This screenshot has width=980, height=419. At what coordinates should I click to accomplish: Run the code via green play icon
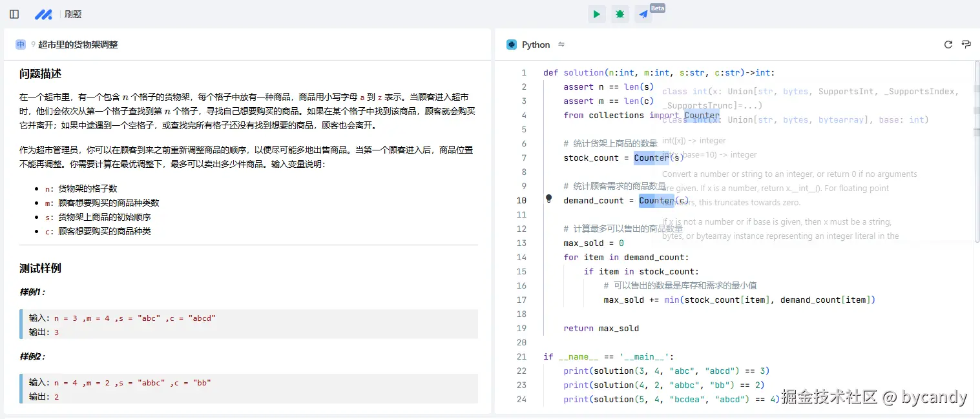pos(596,14)
